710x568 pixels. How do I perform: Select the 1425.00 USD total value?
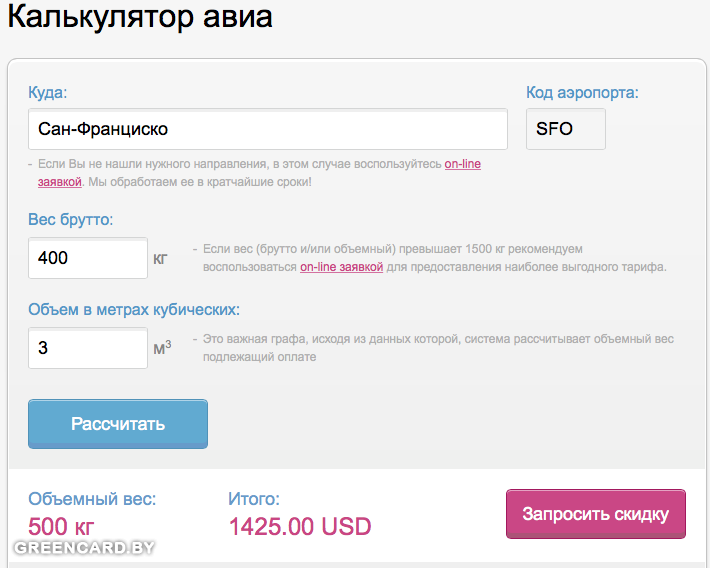click(x=300, y=526)
